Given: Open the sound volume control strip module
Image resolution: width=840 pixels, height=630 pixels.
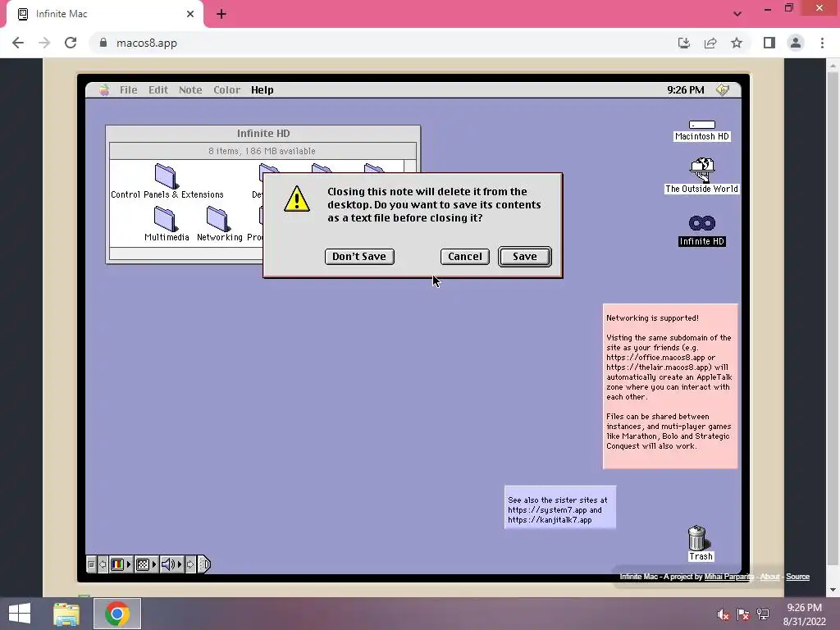Looking at the screenshot, I should [171, 564].
